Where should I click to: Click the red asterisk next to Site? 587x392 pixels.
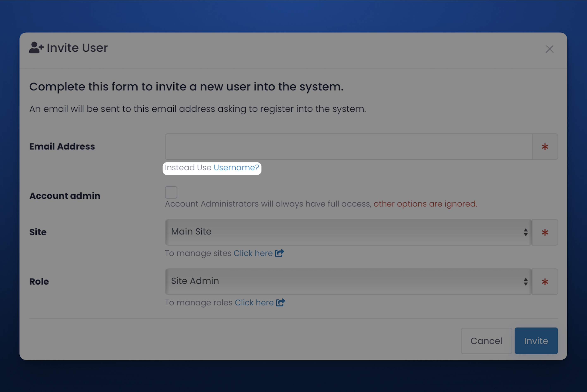click(x=545, y=233)
